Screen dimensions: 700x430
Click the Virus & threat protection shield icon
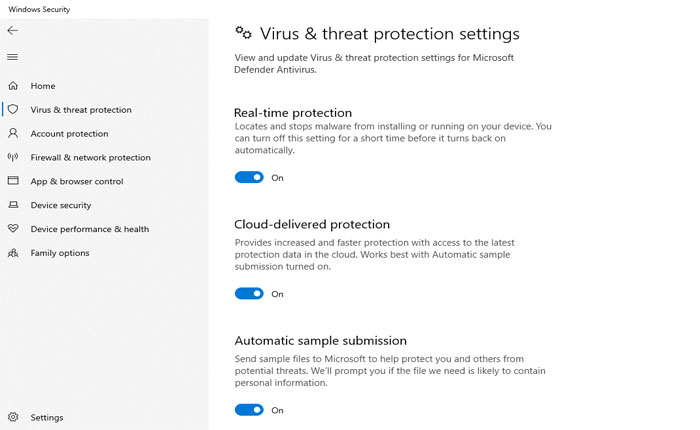point(13,110)
